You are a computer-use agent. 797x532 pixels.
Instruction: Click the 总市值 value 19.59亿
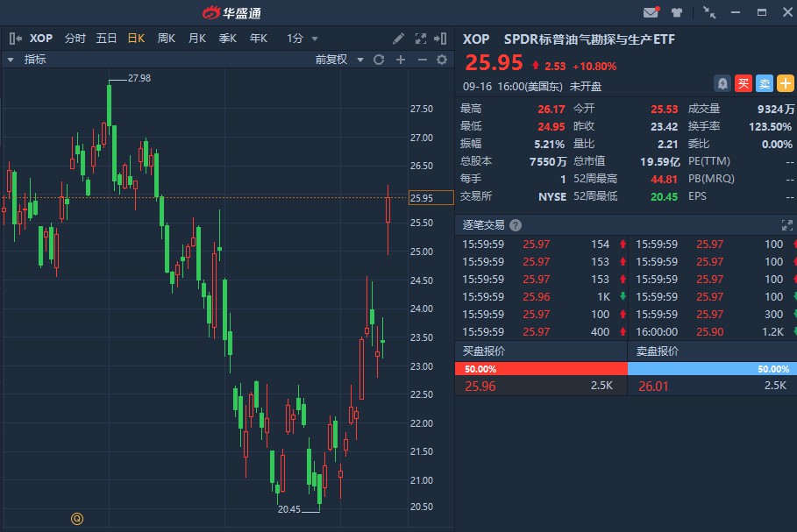click(x=659, y=161)
